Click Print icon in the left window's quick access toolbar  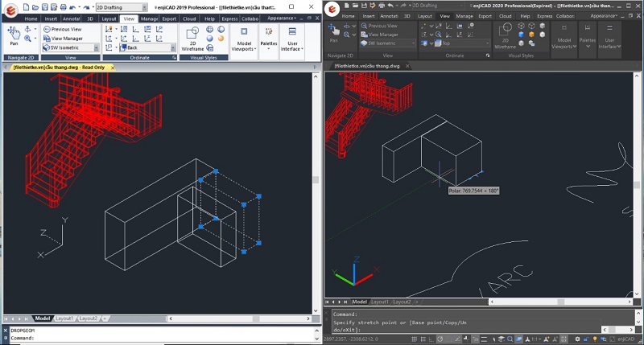click(x=64, y=7)
